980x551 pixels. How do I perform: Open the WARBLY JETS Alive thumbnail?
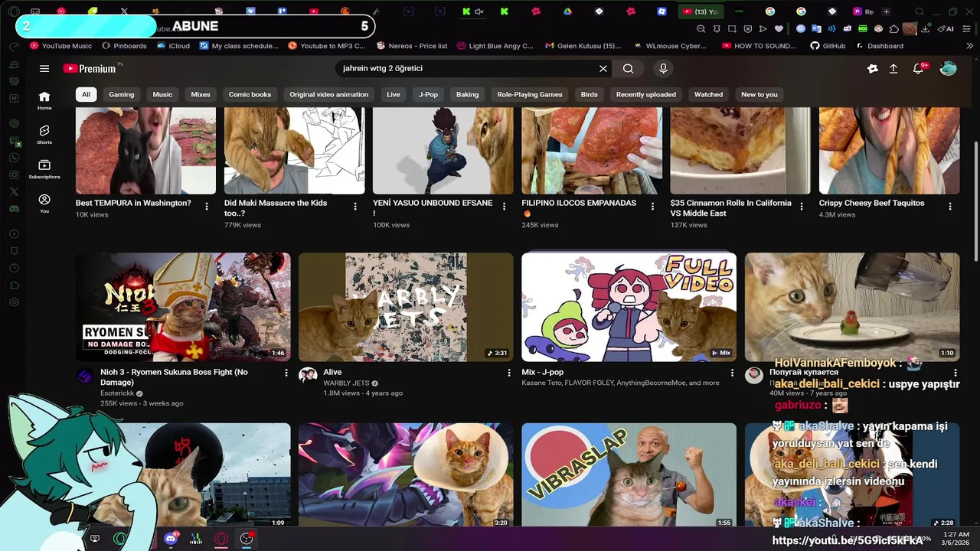pos(406,307)
